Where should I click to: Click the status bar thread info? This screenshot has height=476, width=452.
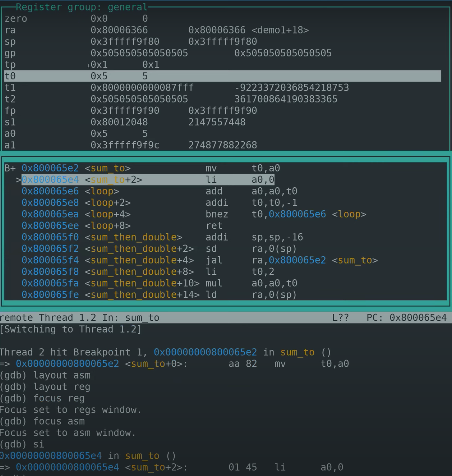click(x=79, y=318)
